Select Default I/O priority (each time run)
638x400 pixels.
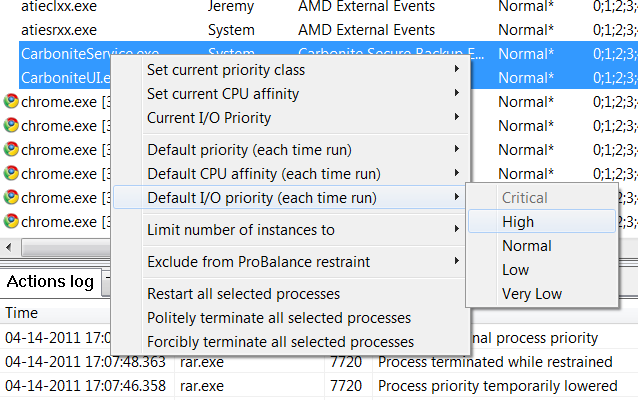[291, 198]
